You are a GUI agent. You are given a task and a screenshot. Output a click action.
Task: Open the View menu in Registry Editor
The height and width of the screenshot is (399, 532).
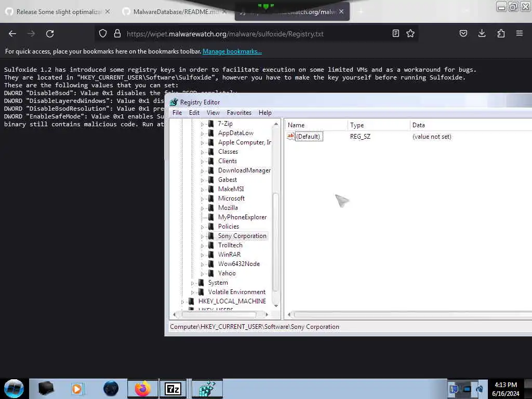pos(213,113)
